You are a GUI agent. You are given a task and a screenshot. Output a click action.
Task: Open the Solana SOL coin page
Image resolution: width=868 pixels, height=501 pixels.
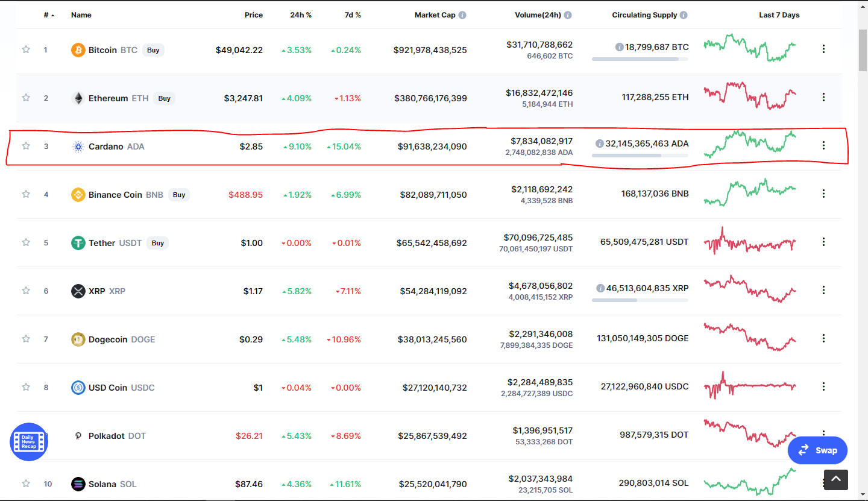(x=112, y=484)
